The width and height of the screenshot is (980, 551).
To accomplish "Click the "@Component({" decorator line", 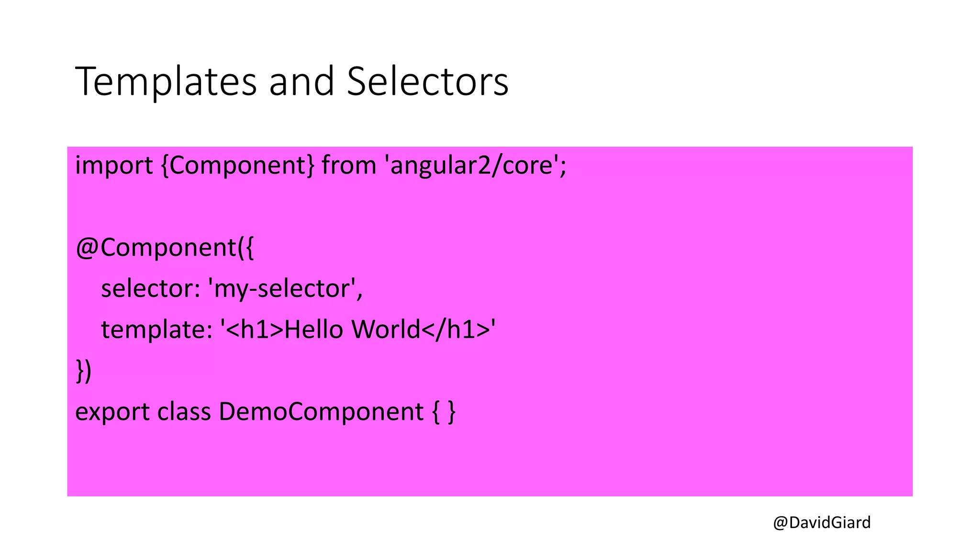I will pos(165,248).
